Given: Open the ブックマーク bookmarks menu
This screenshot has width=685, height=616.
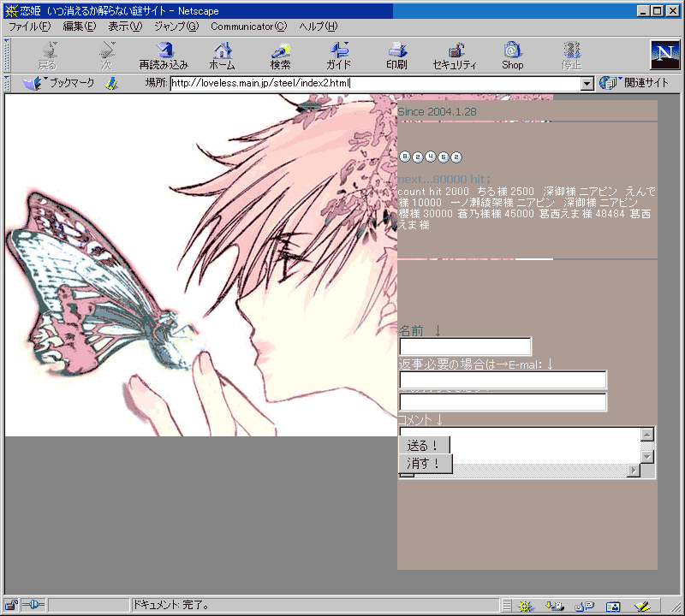Looking at the screenshot, I should 59,83.
